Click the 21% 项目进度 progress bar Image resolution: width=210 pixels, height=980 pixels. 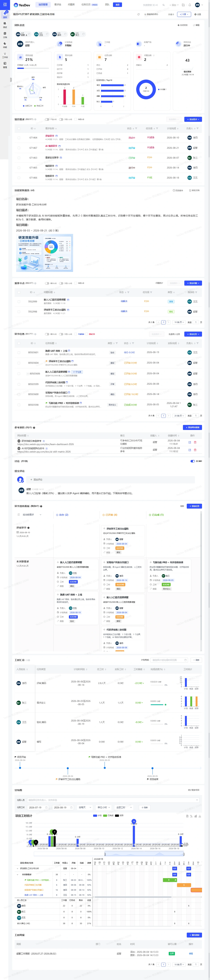(x=33, y=69)
